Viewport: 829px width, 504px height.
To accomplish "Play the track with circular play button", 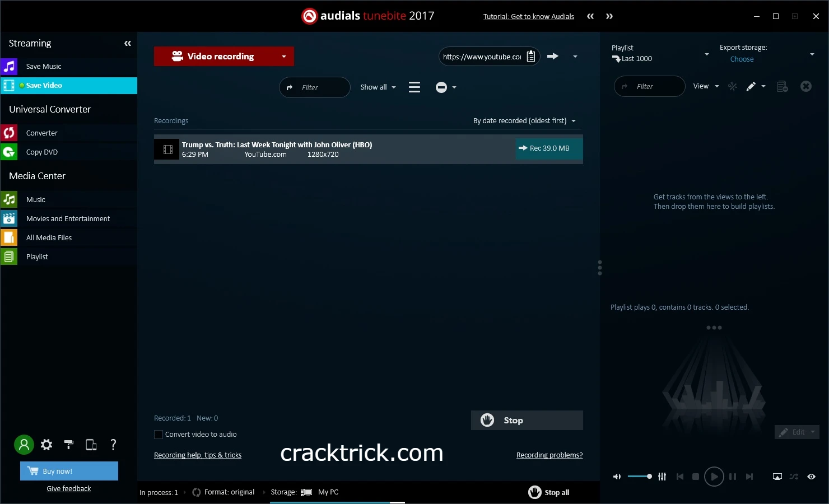I will (714, 477).
